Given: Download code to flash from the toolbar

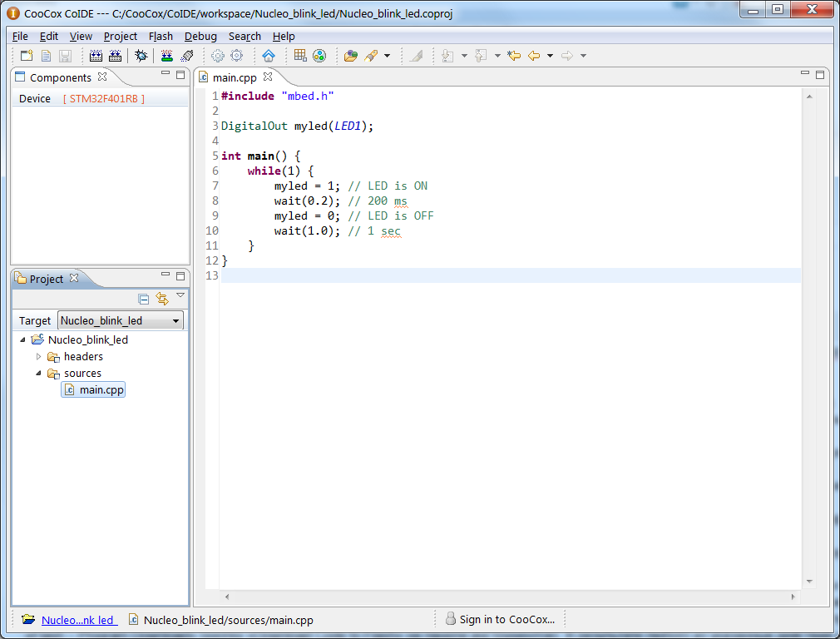Looking at the screenshot, I should [166, 55].
